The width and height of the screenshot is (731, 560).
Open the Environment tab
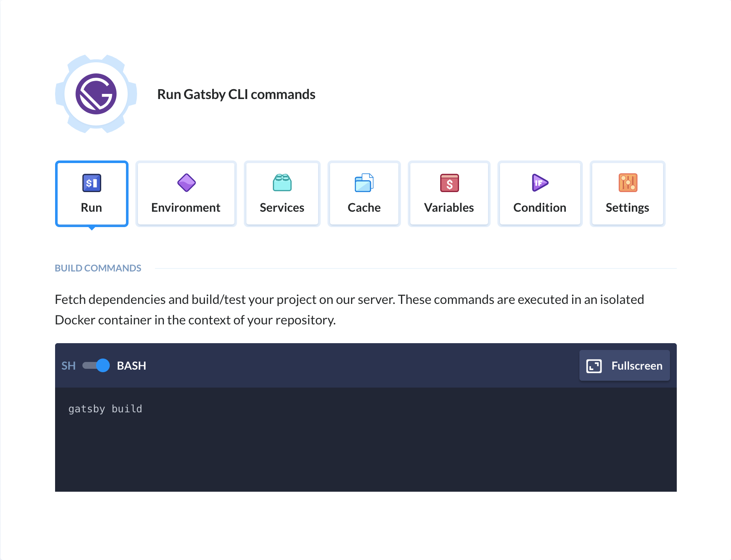pyautogui.click(x=186, y=194)
